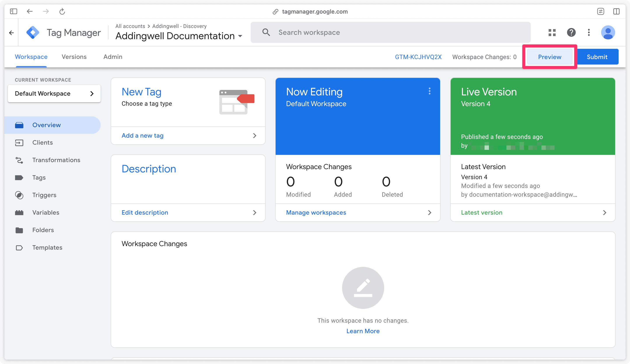Click the Tags icon in sidebar
Viewport: 630px width, 364px height.
coord(19,177)
